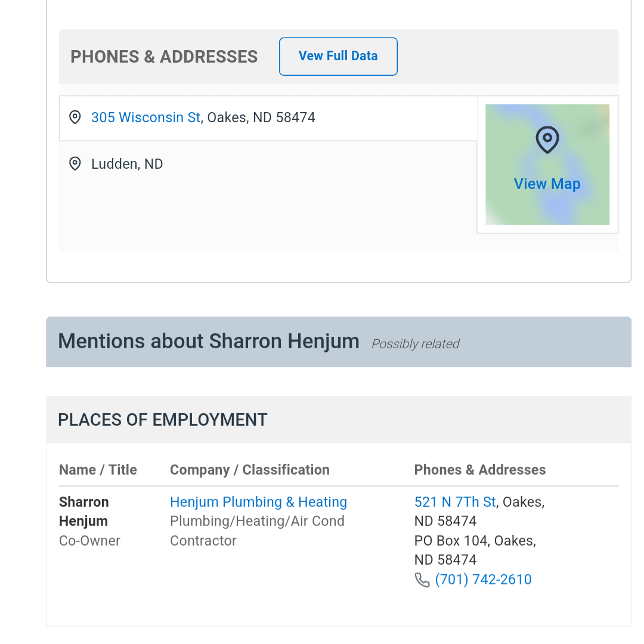This screenshot has height=644, width=644.
Task: Select the Ludden, ND address row
Action: tap(127, 164)
